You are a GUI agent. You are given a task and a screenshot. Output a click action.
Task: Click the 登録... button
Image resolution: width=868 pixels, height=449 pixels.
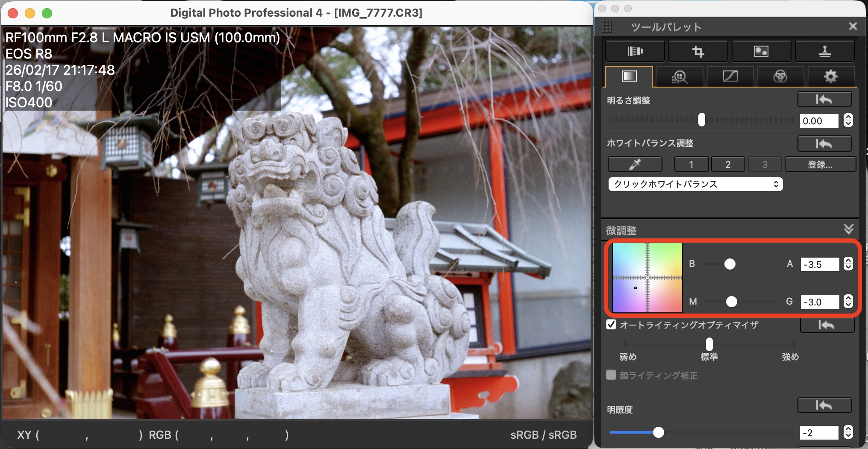pyautogui.click(x=820, y=164)
